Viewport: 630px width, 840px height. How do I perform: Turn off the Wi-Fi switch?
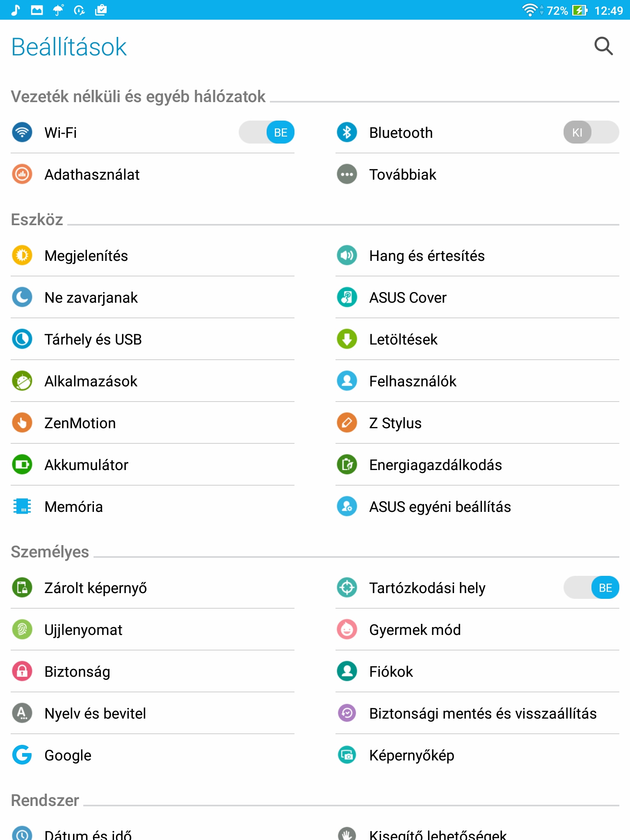pos(267,132)
